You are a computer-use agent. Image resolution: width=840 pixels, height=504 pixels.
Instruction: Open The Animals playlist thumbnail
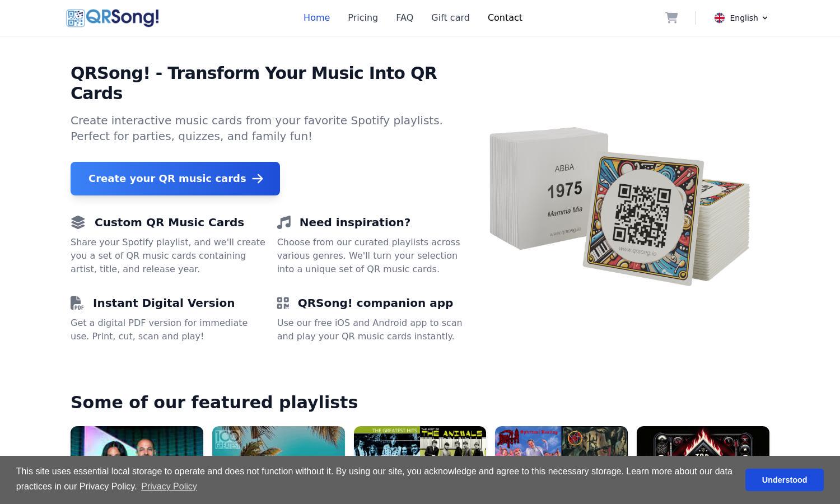[x=420, y=441]
